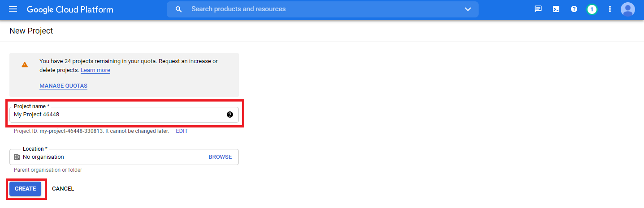Screen dimensions: 644x208
Task: Follow the Learn more link
Action: (x=95, y=70)
